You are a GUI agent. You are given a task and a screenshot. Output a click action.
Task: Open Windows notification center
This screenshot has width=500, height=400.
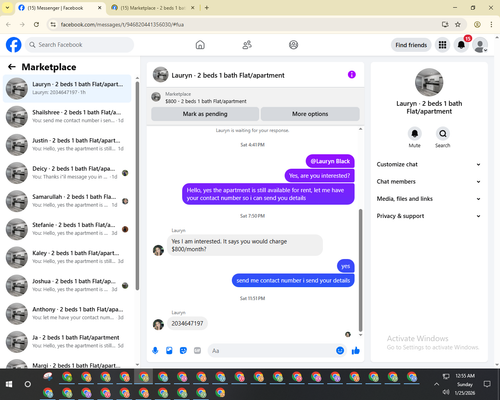coord(487,384)
